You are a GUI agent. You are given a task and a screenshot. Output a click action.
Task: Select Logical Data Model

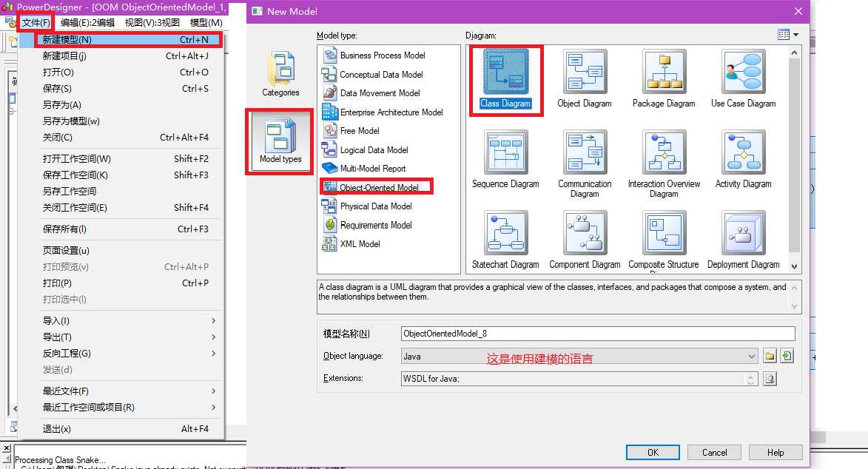click(366, 149)
